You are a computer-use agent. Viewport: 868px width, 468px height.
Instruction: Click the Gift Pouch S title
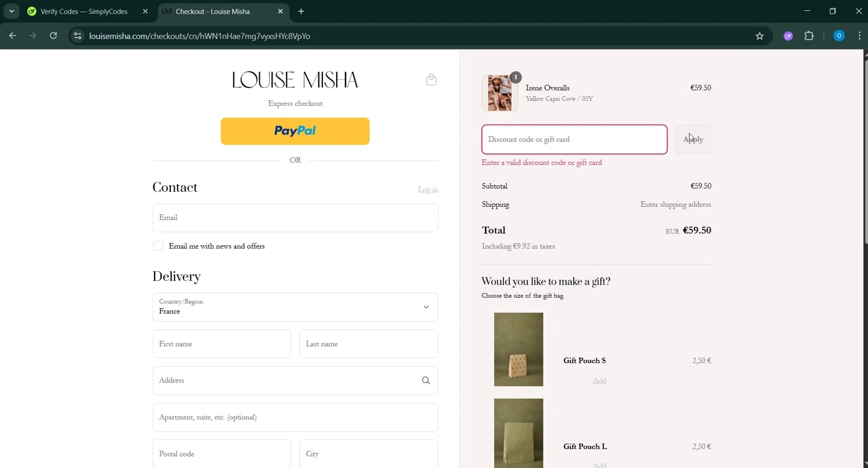point(584,361)
